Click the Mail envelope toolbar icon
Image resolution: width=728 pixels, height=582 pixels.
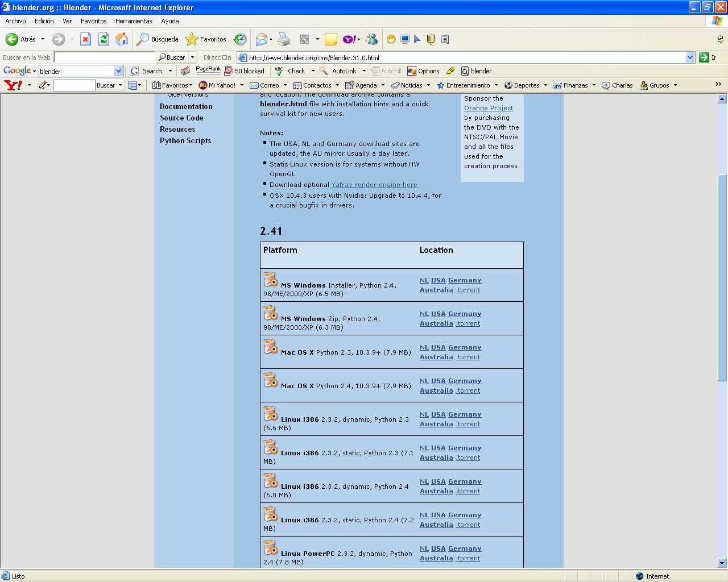[261, 39]
